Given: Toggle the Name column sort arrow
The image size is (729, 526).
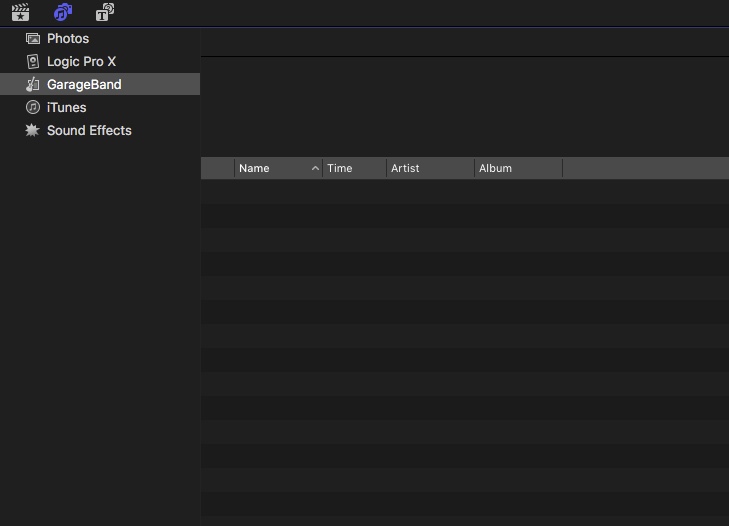Looking at the screenshot, I should click(x=315, y=168).
